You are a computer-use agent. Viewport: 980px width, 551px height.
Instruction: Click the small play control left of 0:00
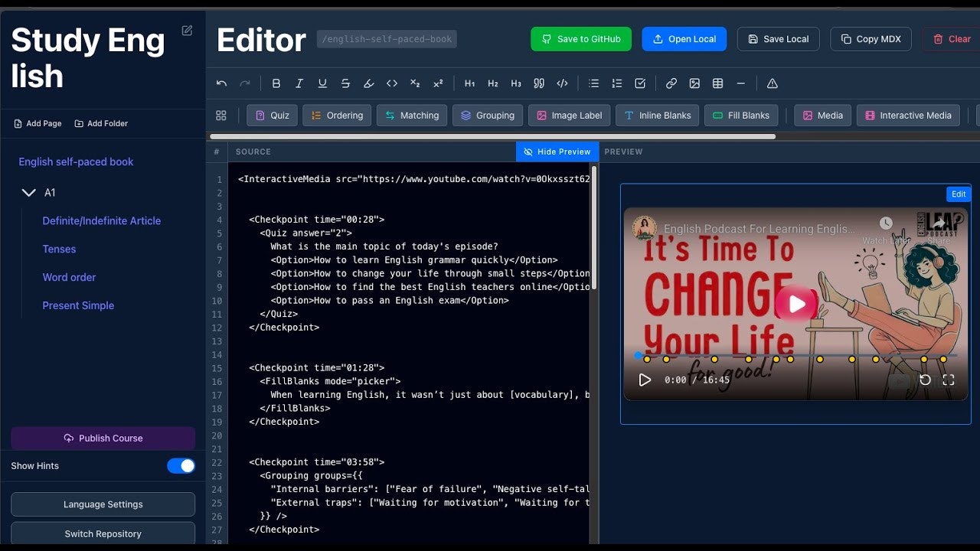(645, 380)
